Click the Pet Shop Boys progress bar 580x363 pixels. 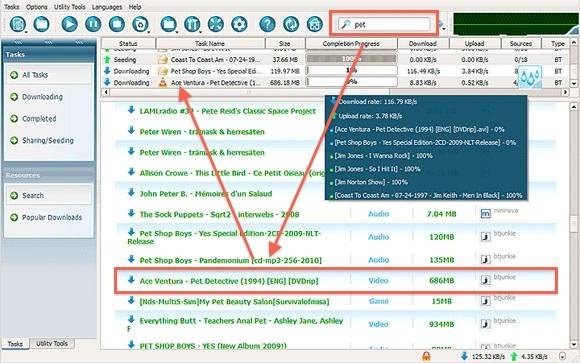(x=352, y=71)
